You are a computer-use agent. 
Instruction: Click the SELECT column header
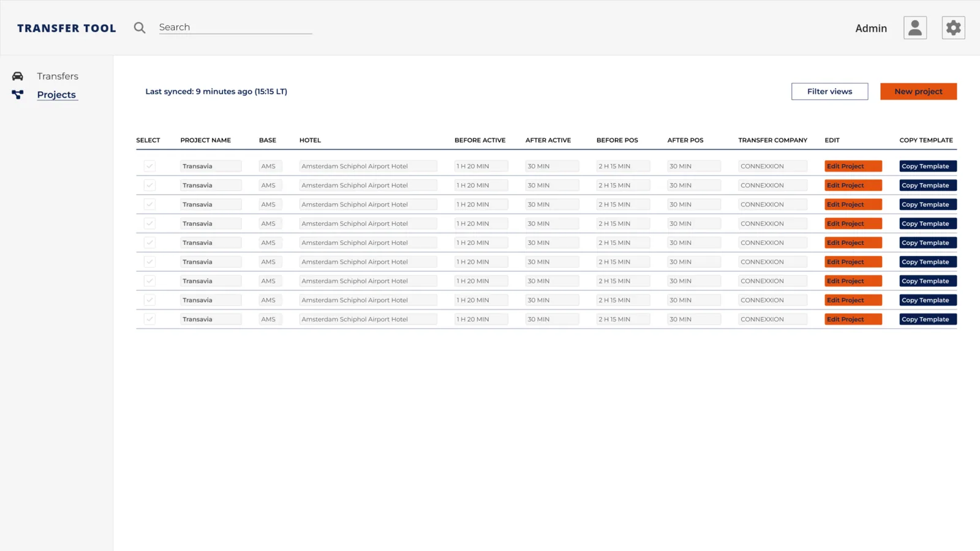148,140
